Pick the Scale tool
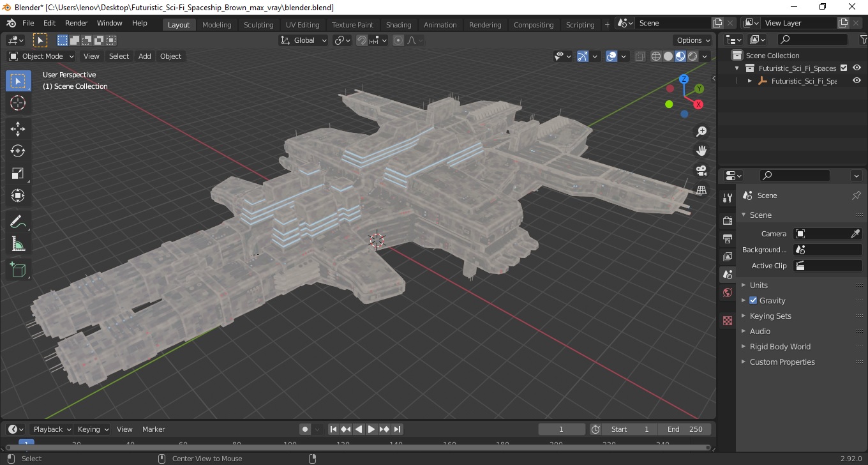This screenshot has width=868, height=465. pos(18,173)
